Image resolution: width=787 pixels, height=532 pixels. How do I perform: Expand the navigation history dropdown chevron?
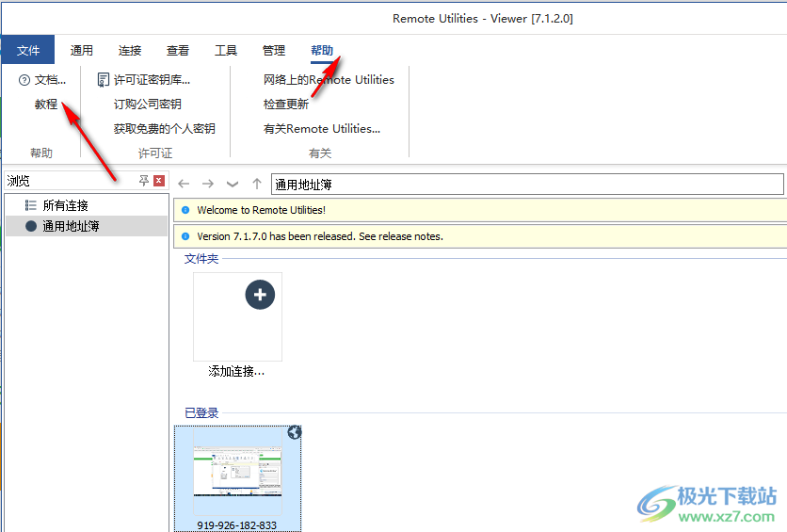(233, 185)
